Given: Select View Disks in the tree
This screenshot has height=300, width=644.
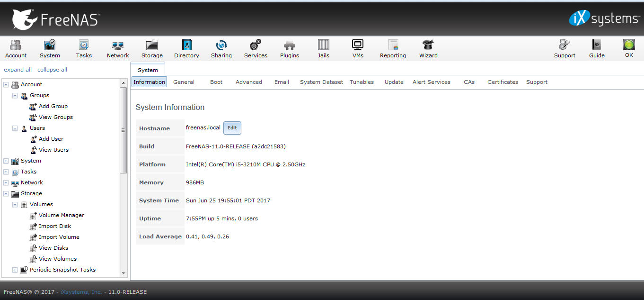Looking at the screenshot, I should point(53,248).
